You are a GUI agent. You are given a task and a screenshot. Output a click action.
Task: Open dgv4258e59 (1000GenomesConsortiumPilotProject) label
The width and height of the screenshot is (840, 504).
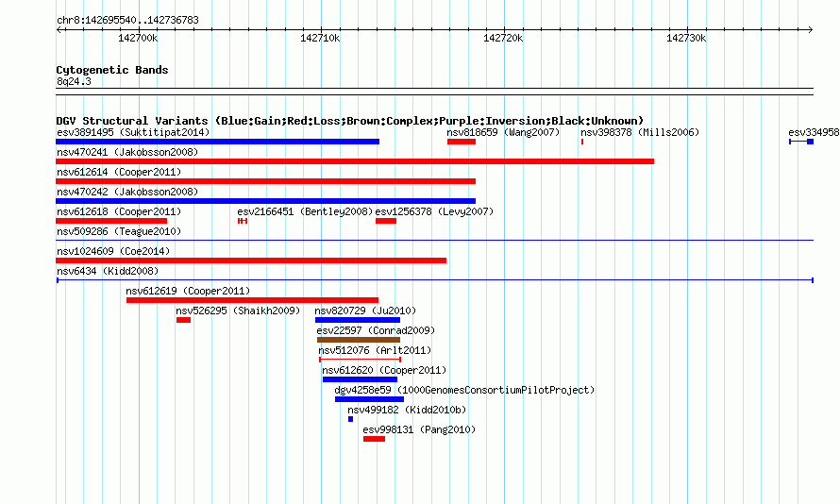(464, 390)
